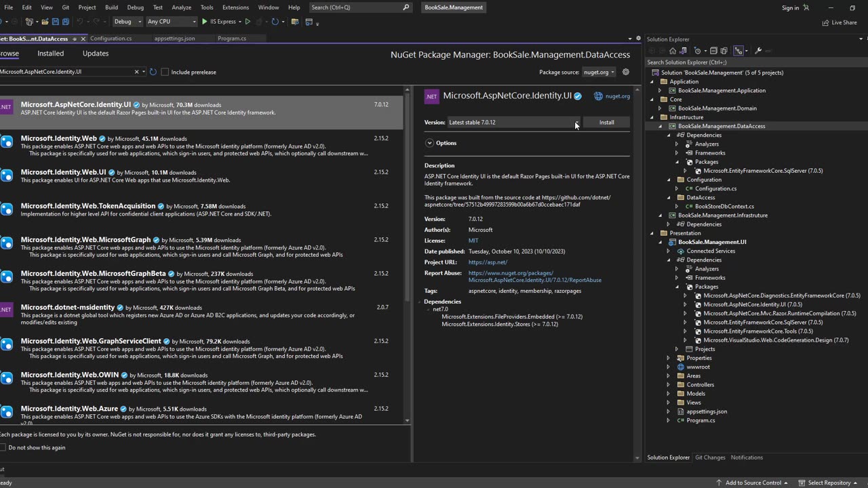
Task: Open the Any CPU platform dropdown
Action: [171, 22]
